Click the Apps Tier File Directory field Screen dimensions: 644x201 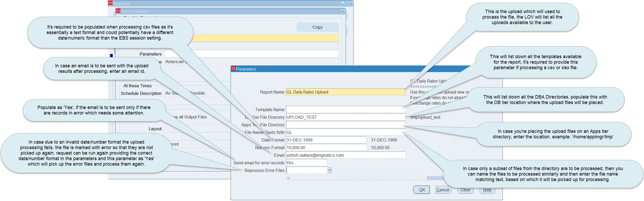pyautogui.click(x=346, y=125)
